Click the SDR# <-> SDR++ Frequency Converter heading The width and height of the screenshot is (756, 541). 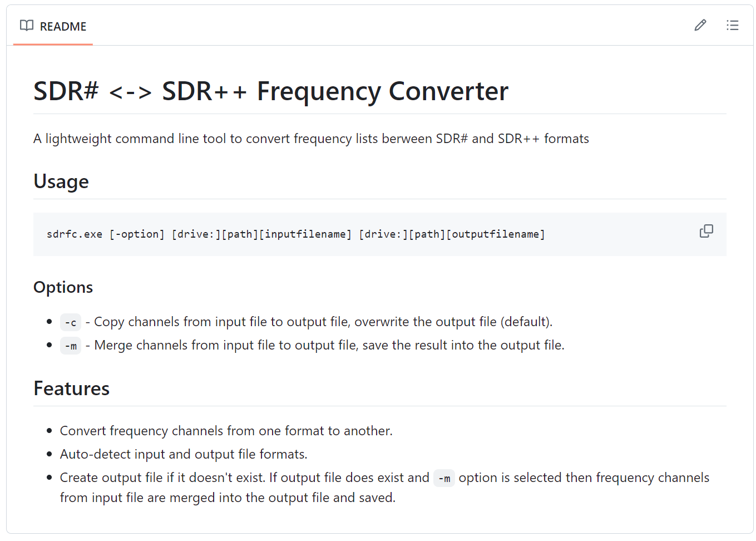(x=271, y=91)
